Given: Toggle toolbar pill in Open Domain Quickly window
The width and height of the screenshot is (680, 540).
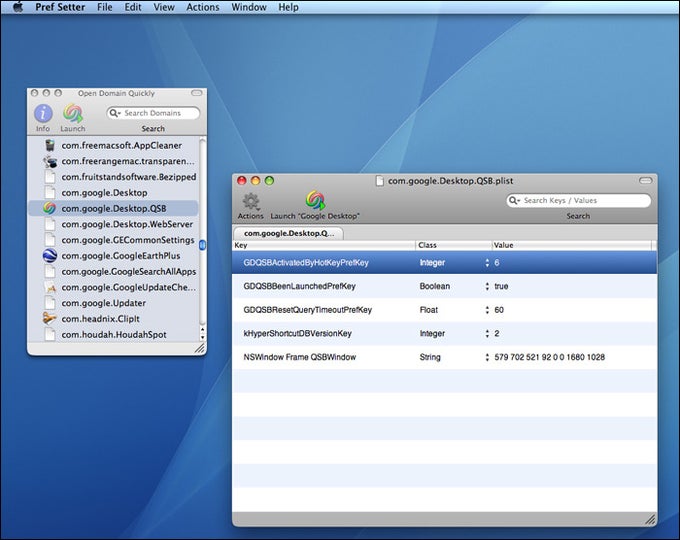Looking at the screenshot, I should (196, 93).
